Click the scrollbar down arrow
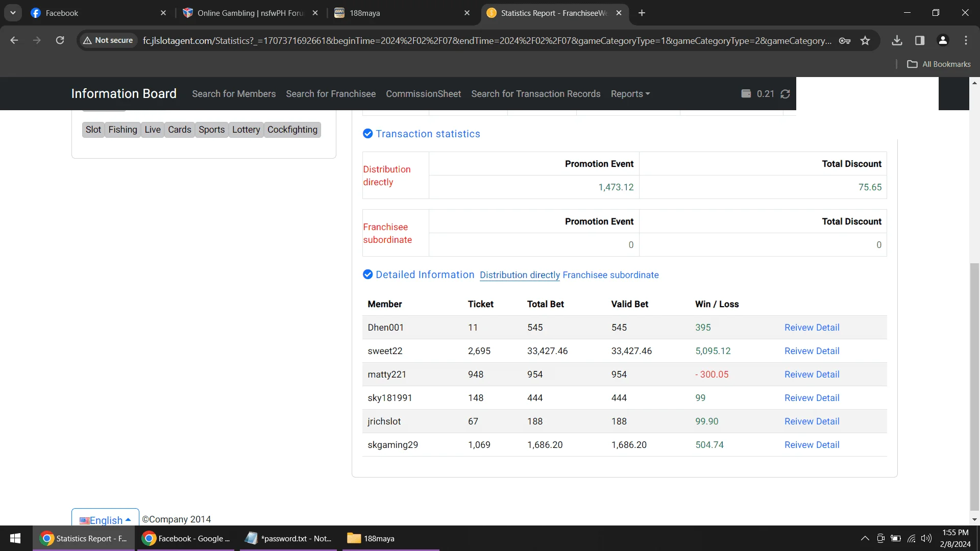The image size is (980, 551). [974, 519]
